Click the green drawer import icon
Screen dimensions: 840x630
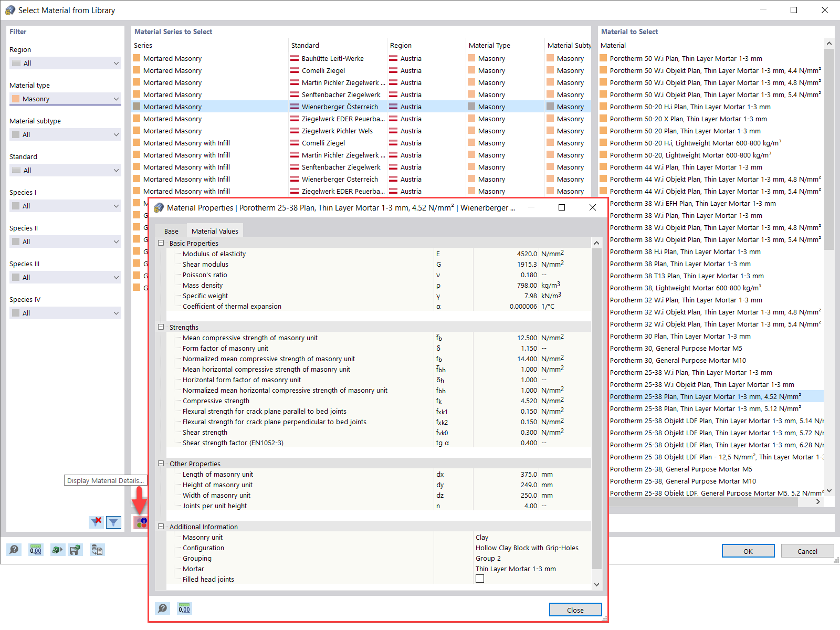point(57,550)
